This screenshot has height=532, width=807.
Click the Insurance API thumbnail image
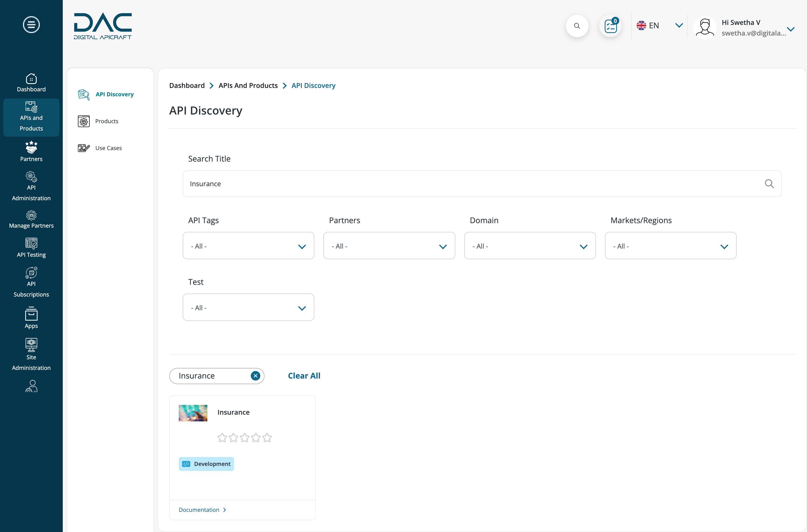click(193, 413)
